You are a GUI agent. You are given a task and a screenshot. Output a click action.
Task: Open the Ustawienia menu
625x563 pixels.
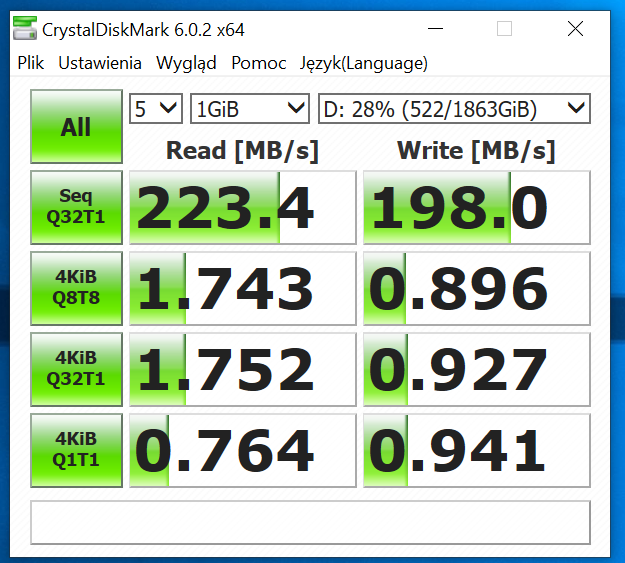100,63
